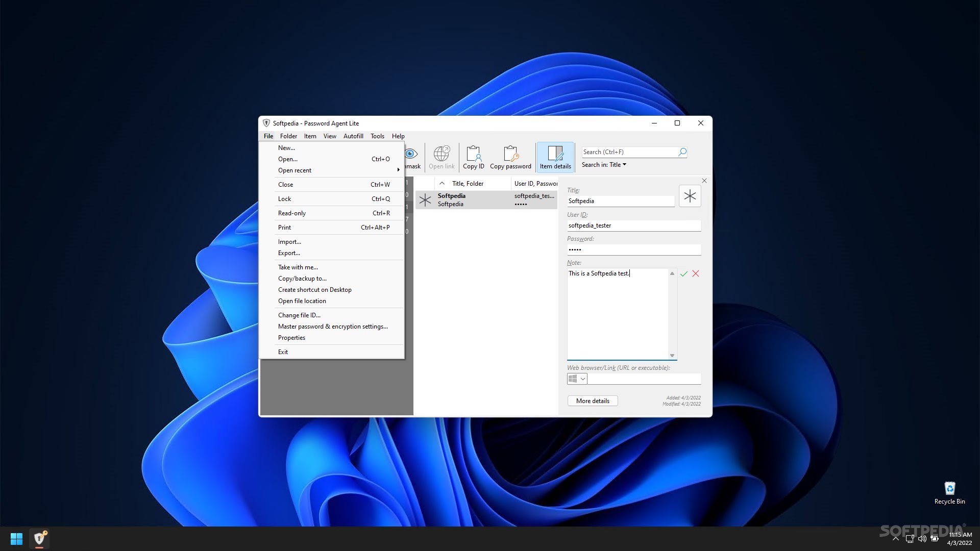This screenshot has height=551, width=980.
Task: Select the Softpedia entry row
Action: click(486, 200)
